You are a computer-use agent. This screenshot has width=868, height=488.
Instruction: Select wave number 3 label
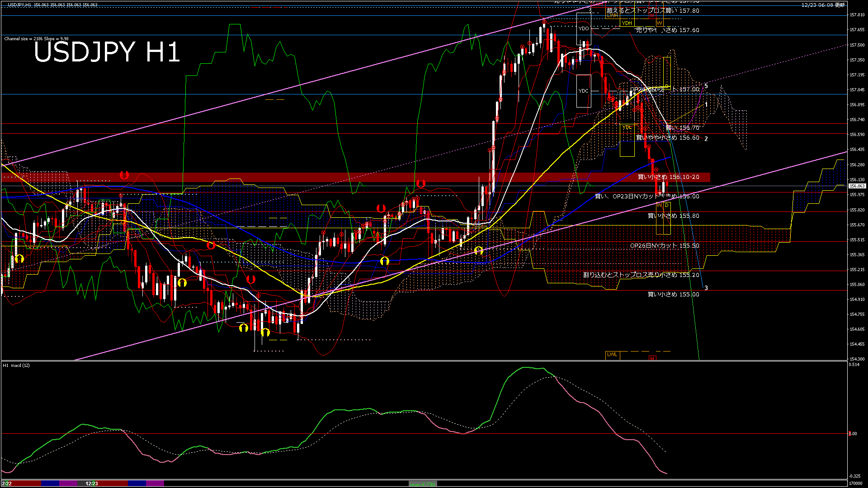706,288
